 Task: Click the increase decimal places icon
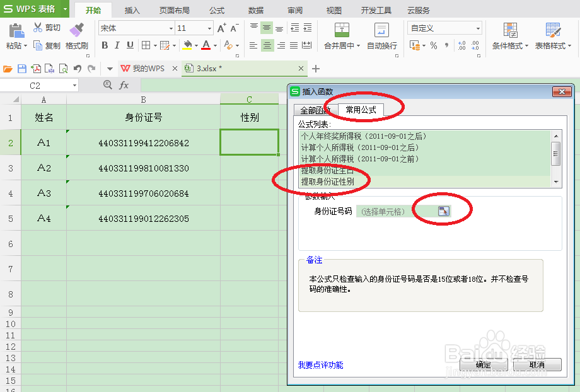click(x=461, y=45)
